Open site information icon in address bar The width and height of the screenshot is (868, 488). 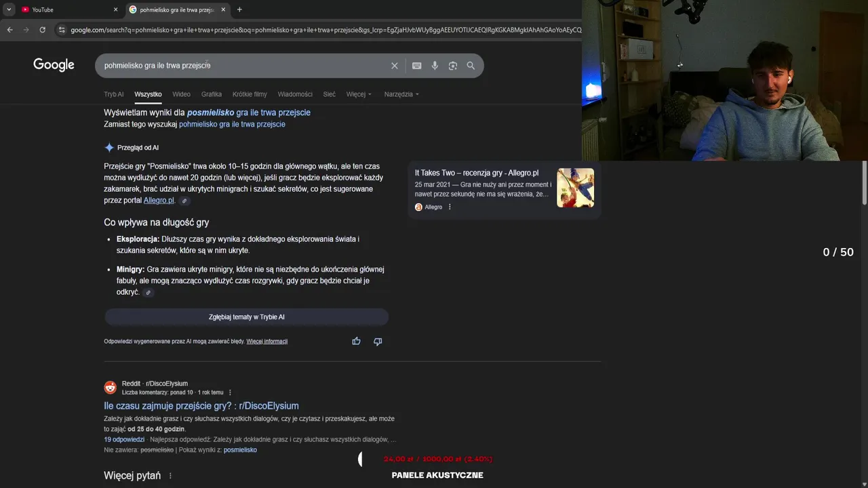(62, 30)
